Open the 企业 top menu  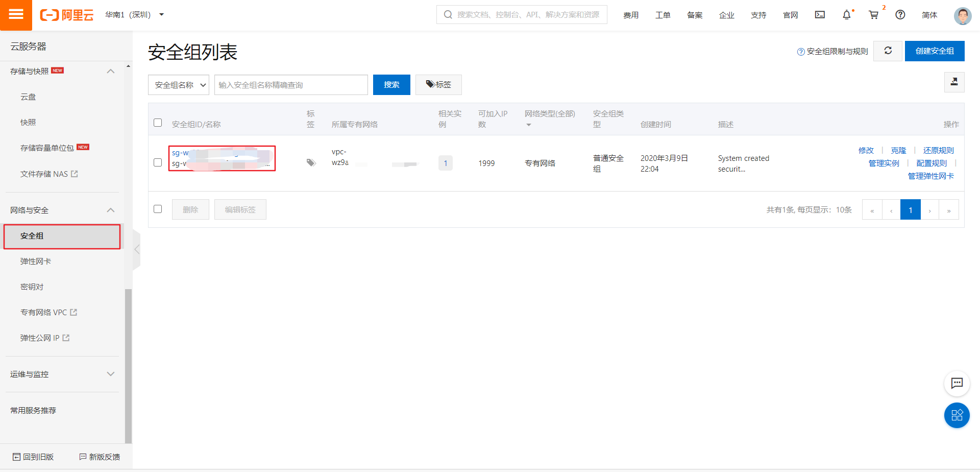click(726, 15)
